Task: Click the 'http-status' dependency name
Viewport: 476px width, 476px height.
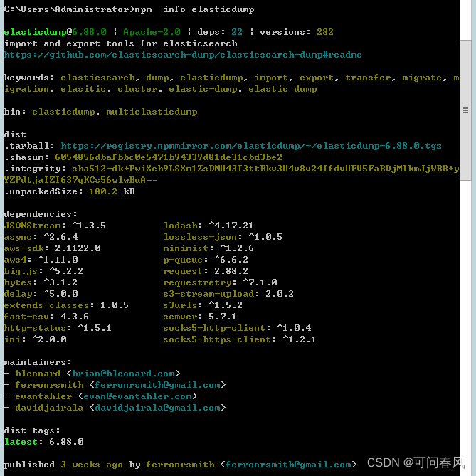Action: [x=35, y=328]
